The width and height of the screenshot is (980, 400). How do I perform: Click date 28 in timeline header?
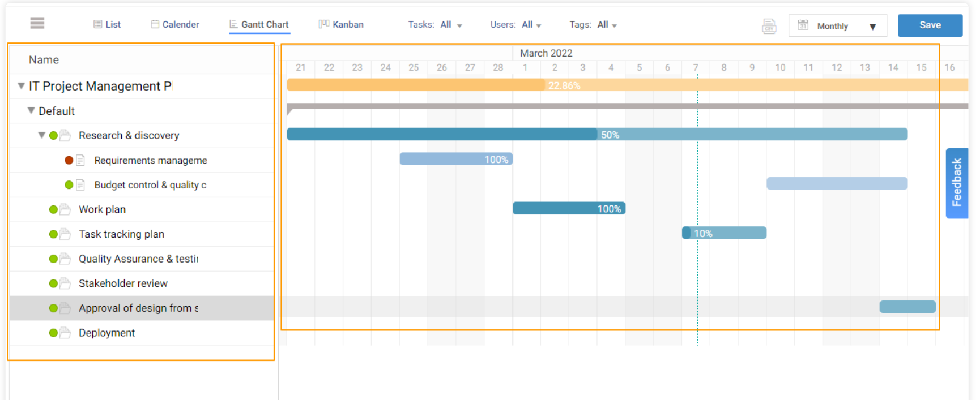click(498, 67)
